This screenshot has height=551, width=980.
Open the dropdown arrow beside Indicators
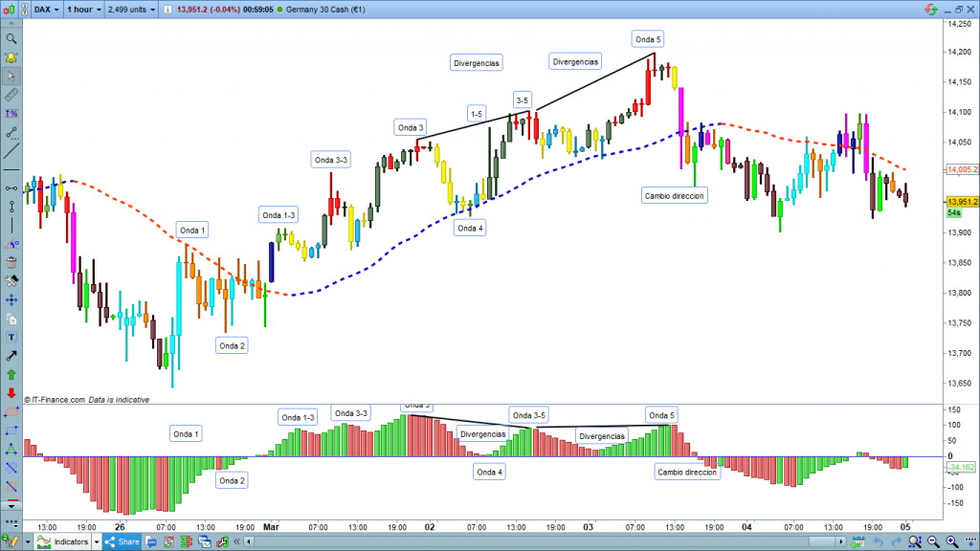click(97, 542)
